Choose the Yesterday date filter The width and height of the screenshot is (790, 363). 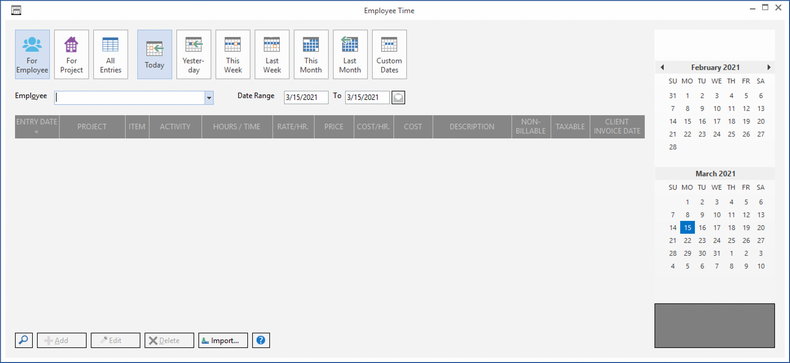pos(193,54)
